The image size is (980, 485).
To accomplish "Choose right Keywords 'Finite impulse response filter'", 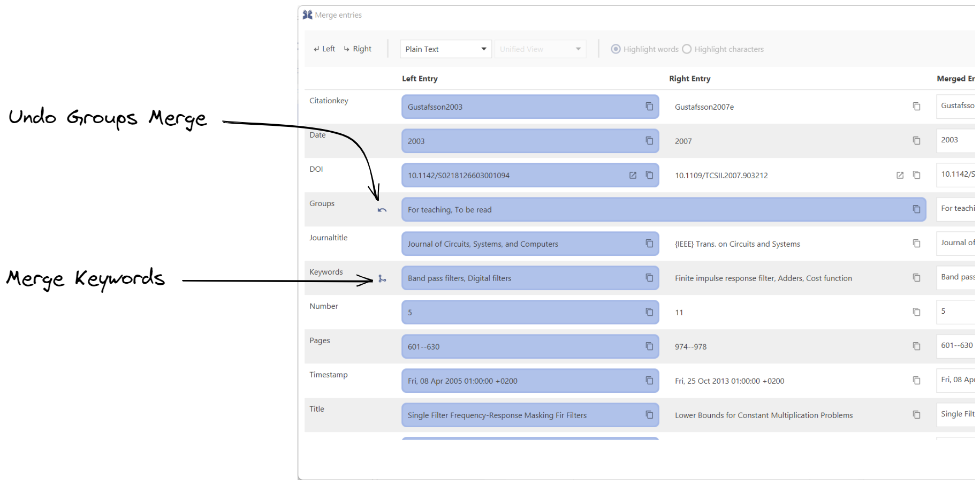I will click(x=763, y=278).
